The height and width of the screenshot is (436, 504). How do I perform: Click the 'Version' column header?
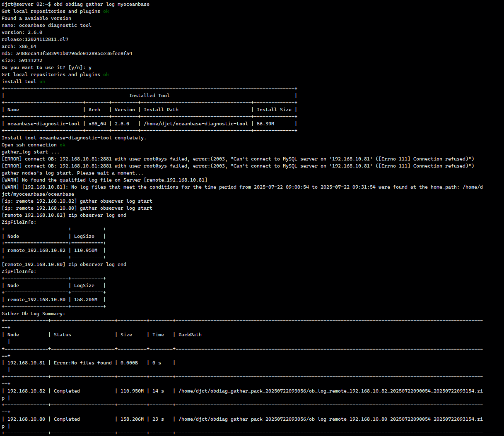click(125, 110)
